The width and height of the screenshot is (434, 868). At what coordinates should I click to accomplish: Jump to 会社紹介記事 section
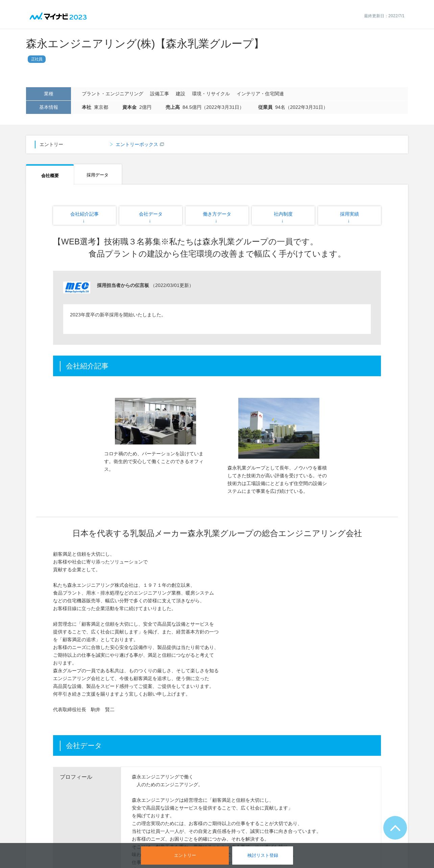pyautogui.click(x=85, y=215)
